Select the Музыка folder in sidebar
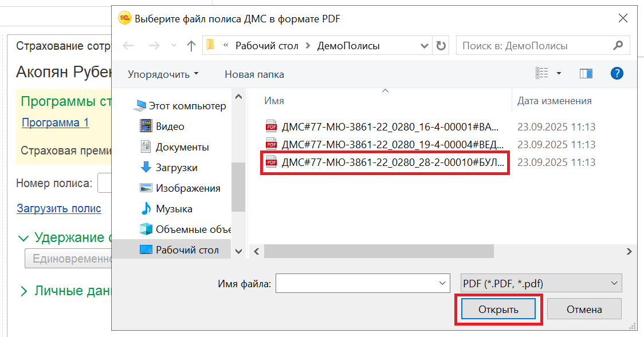The image size is (644, 337). [174, 209]
